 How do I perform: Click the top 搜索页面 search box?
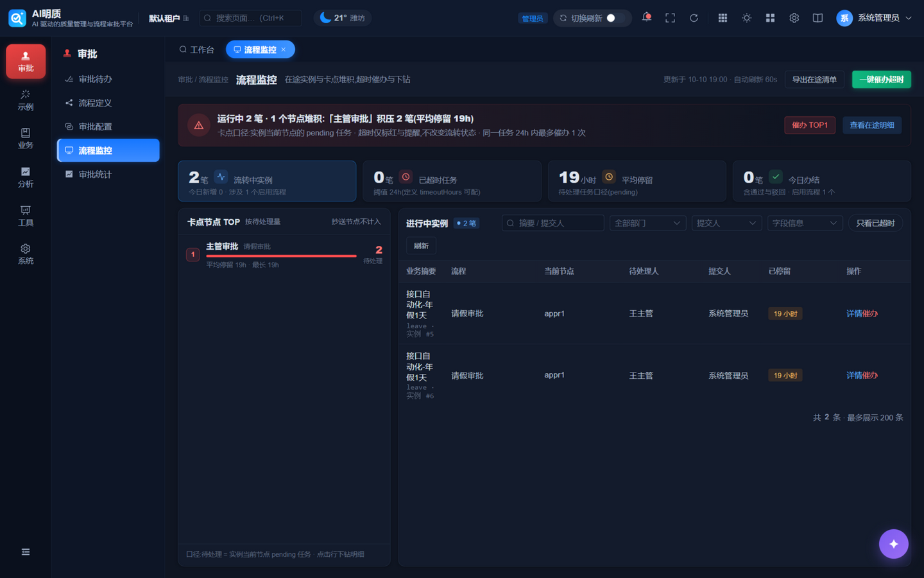(250, 18)
